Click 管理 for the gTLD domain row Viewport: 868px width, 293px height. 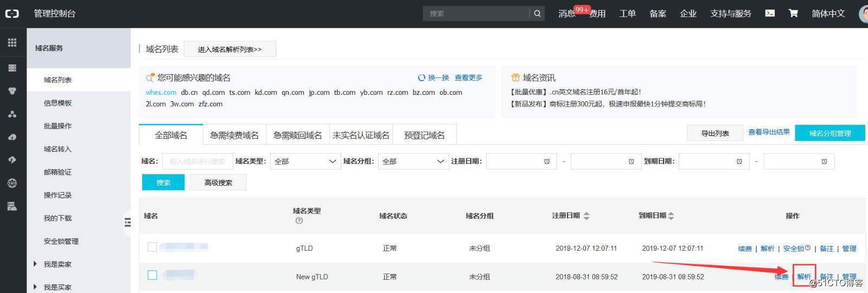pos(849,249)
